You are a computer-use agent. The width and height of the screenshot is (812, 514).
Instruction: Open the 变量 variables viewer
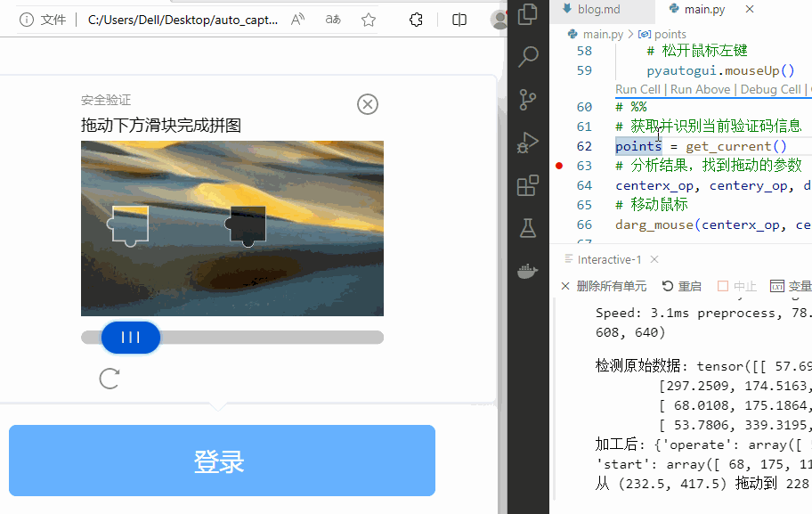791,286
